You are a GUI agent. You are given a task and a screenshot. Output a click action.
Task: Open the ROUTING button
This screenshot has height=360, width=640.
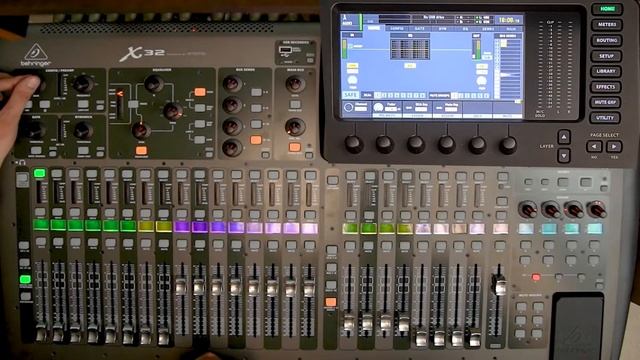(607, 40)
